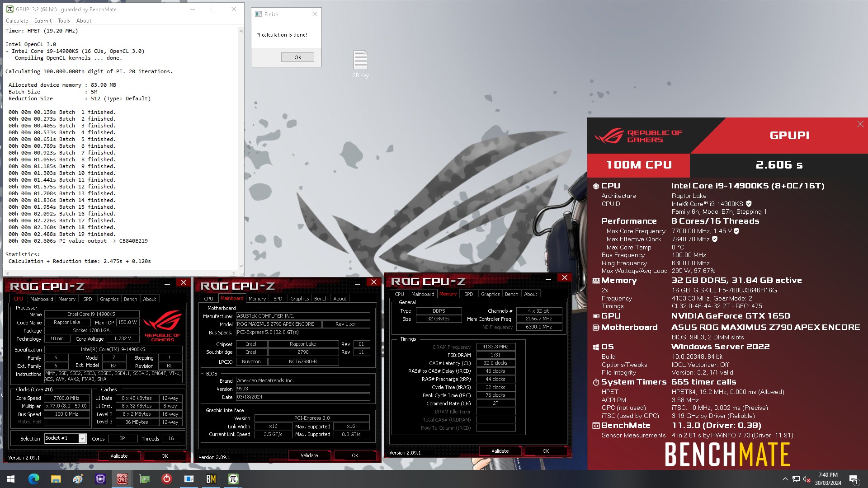Open the Windows Start menu
The image size is (868, 488).
[x=11, y=479]
